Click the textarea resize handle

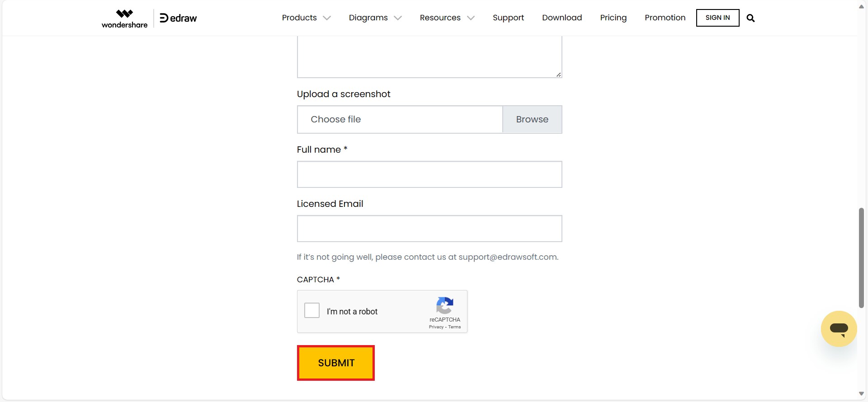coord(559,75)
